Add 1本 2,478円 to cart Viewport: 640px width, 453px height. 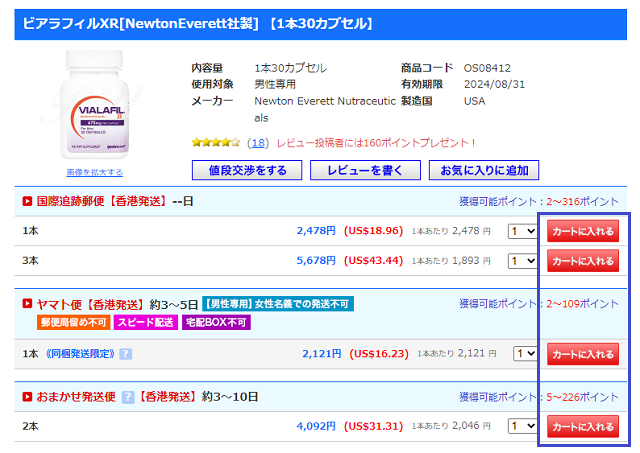click(x=583, y=231)
